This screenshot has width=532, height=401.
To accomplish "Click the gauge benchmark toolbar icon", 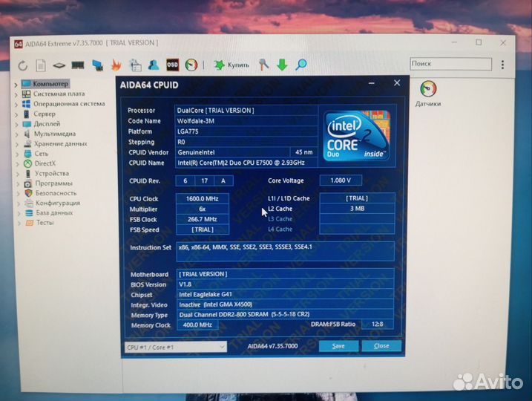I will tap(191, 65).
